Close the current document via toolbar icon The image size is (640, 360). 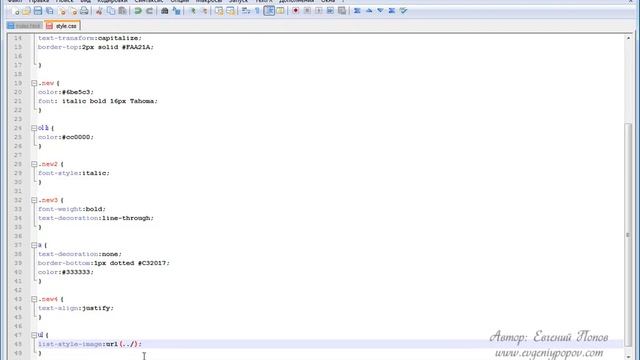pos(62,11)
